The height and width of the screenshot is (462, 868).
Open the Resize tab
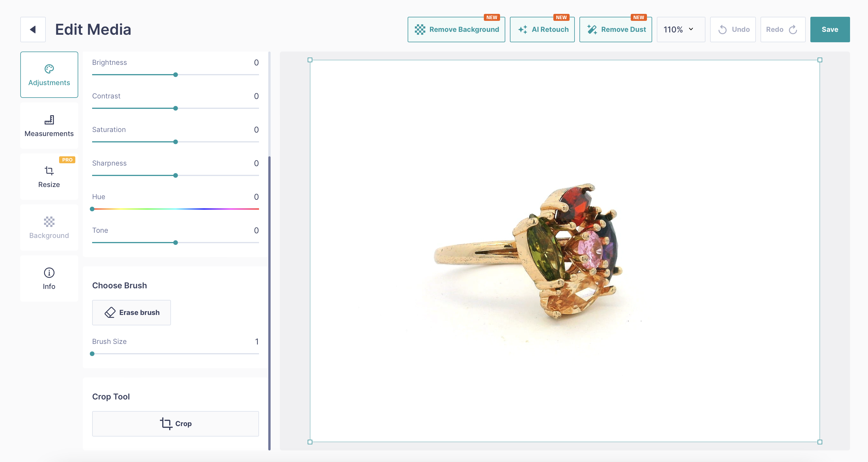tap(49, 177)
